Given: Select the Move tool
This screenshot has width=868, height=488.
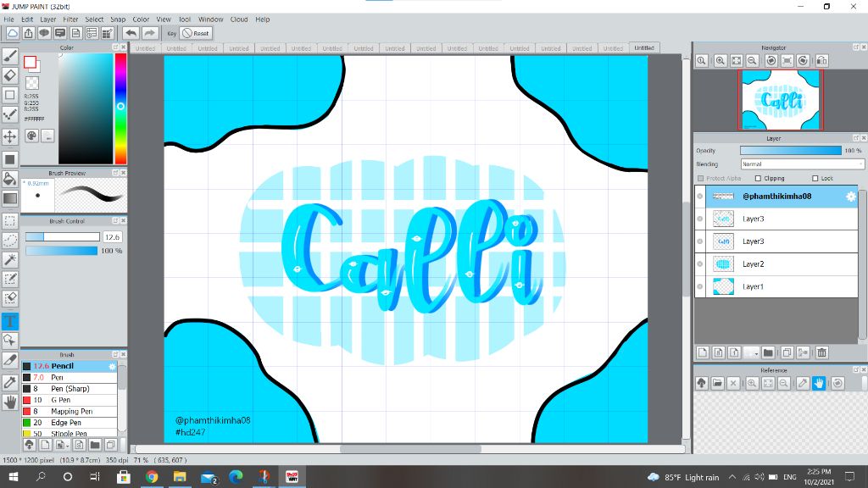Looking at the screenshot, I should click(10, 136).
